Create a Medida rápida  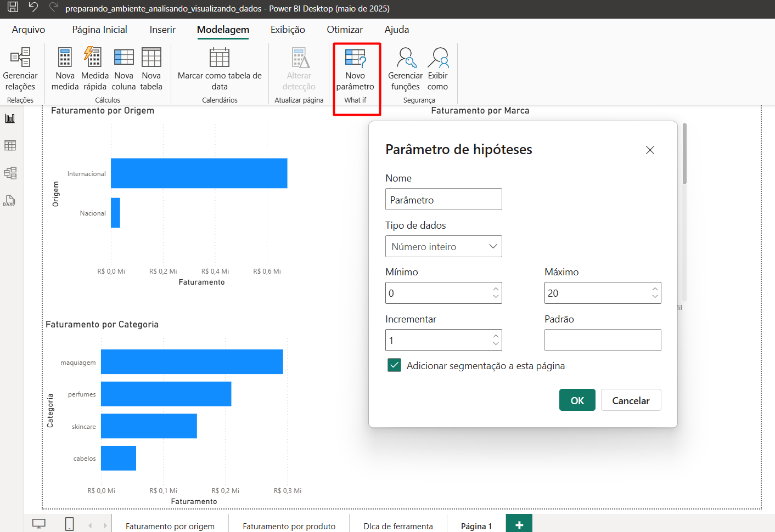pos(94,69)
